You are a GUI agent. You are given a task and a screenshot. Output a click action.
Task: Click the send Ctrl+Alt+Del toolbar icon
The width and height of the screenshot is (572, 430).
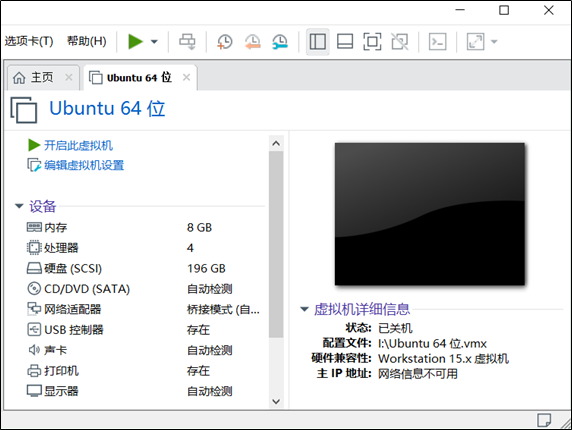click(187, 41)
